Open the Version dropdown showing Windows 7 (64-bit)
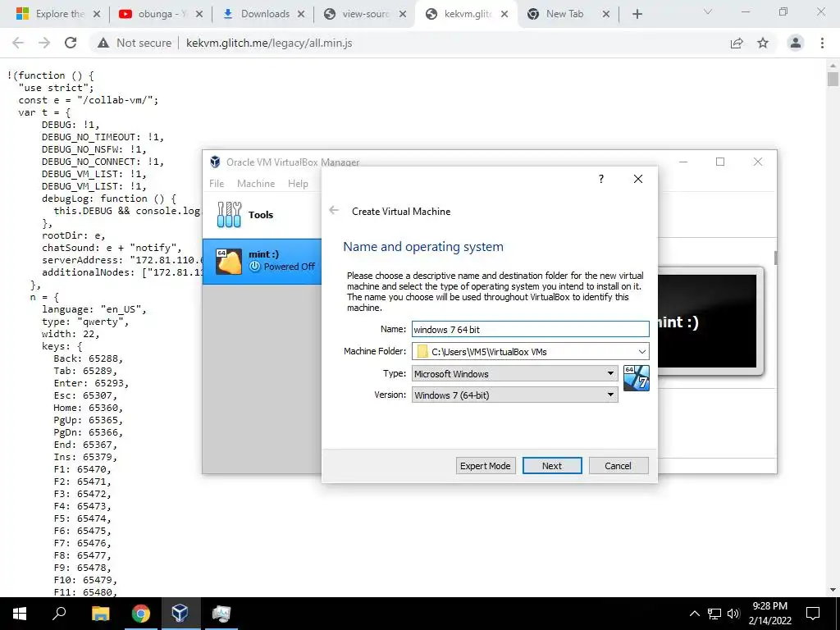 [x=515, y=395]
